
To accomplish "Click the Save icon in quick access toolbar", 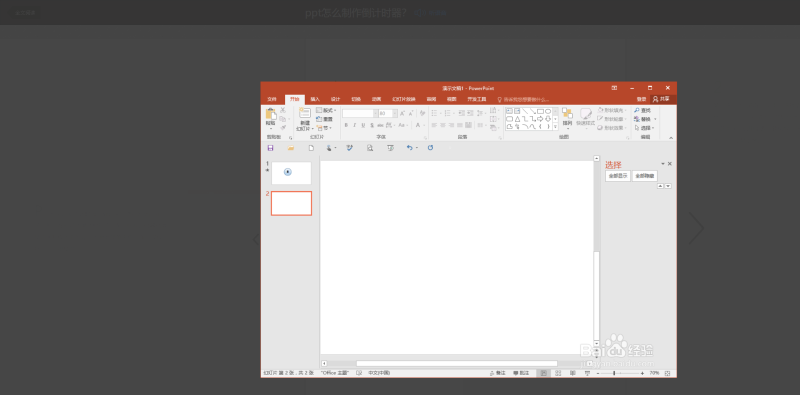I will point(270,148).
